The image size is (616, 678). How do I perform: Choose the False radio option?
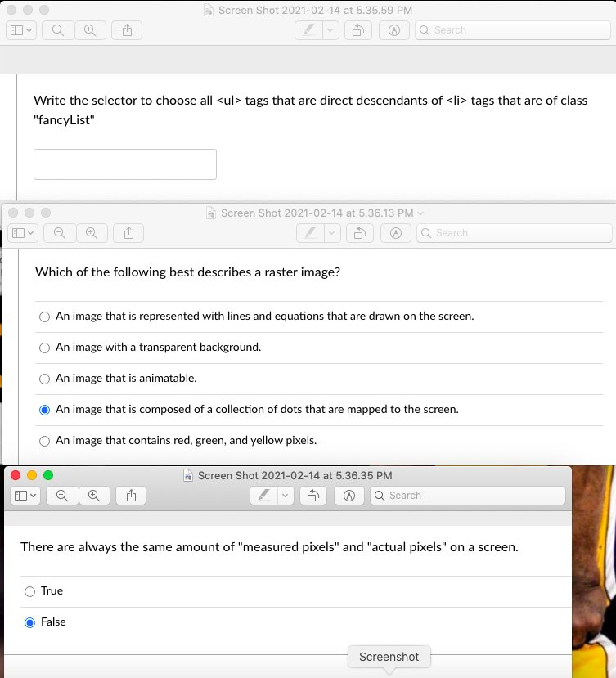coord(29,622)
